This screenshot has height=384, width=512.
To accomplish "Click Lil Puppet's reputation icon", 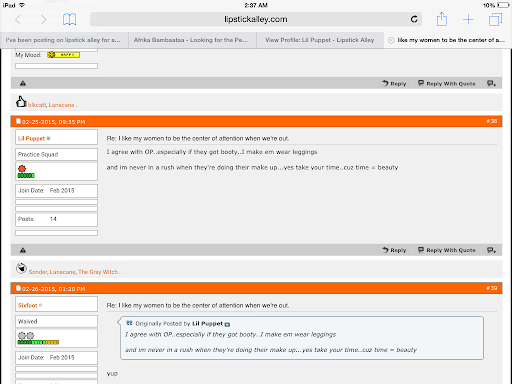I will tap(22, 168).
